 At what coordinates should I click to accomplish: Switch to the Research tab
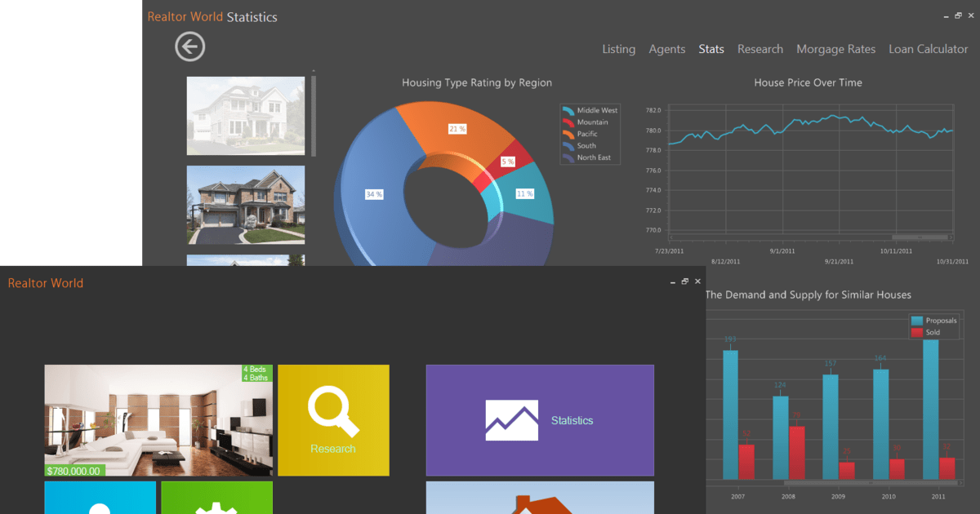tap(760, 49)
